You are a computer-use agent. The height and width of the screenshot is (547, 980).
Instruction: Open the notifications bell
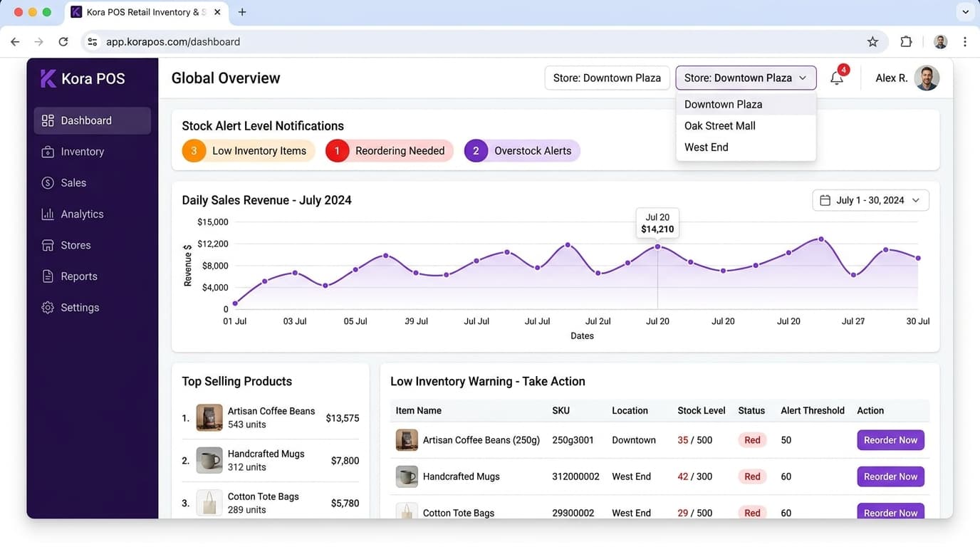837,78
